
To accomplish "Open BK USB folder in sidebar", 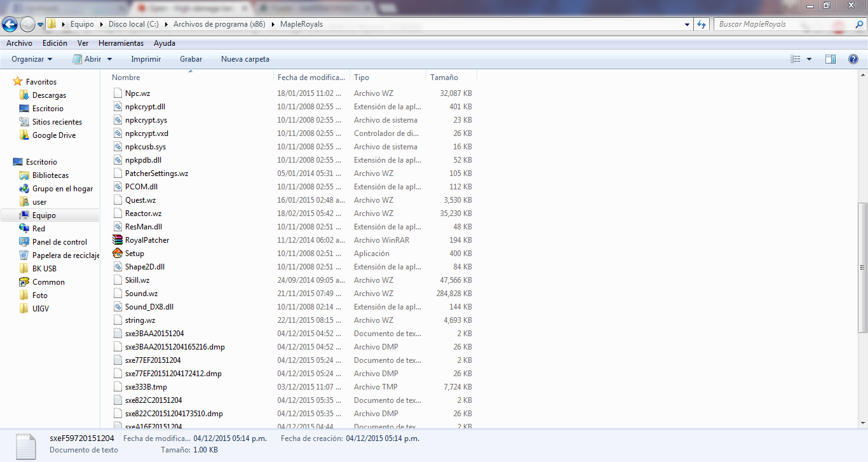I will pos(44,269).
